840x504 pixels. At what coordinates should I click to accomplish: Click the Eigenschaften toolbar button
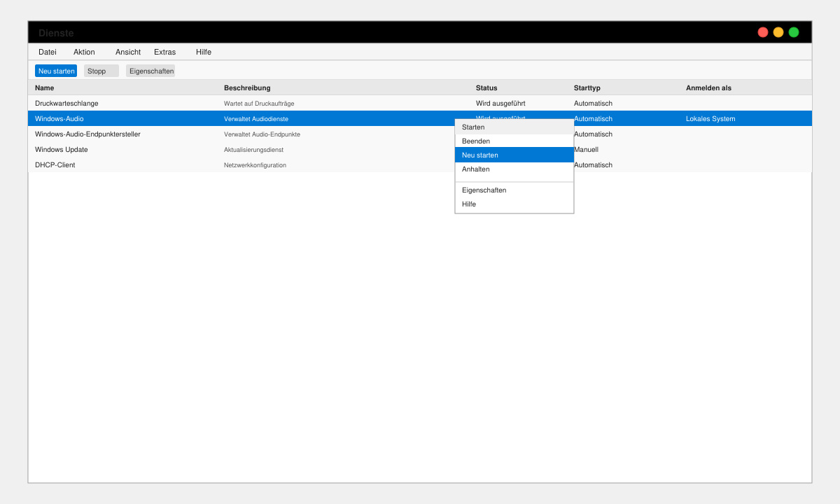[x=150, y=71]
